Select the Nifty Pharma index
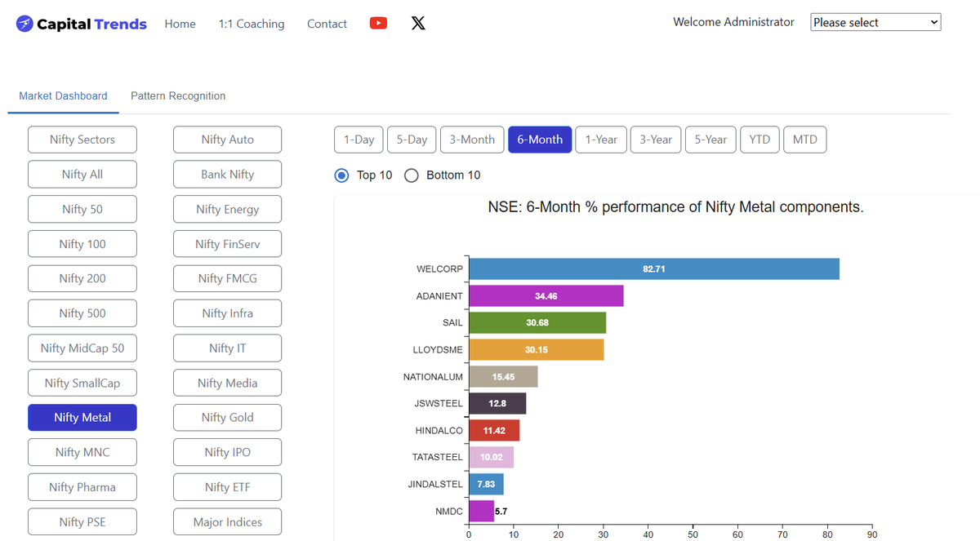 (82, 487)
